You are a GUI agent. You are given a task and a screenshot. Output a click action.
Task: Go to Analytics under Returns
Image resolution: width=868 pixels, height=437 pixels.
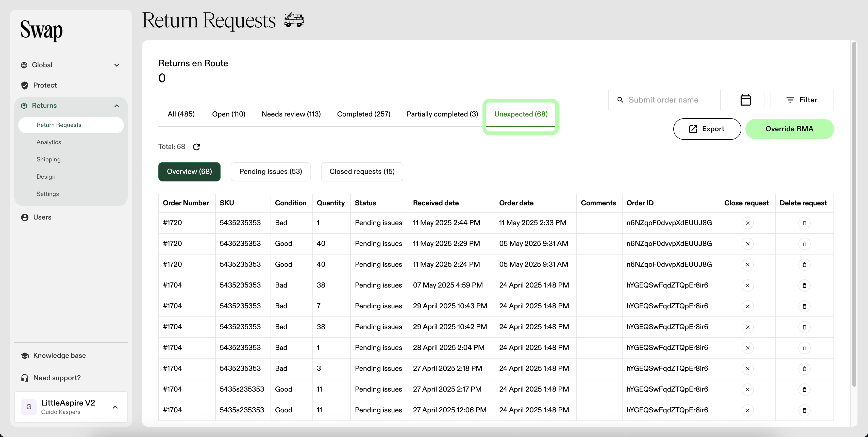tap(49, 142)
